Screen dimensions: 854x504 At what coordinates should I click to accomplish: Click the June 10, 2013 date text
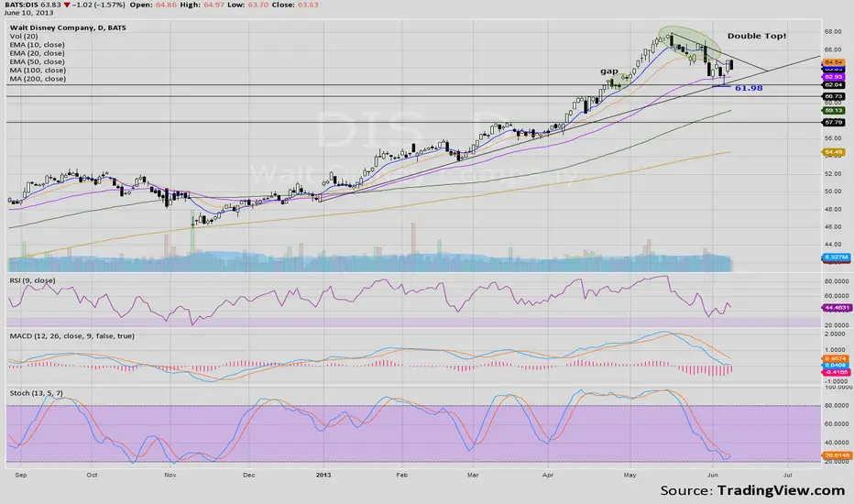pyautogui.click(x=29, y=13)
